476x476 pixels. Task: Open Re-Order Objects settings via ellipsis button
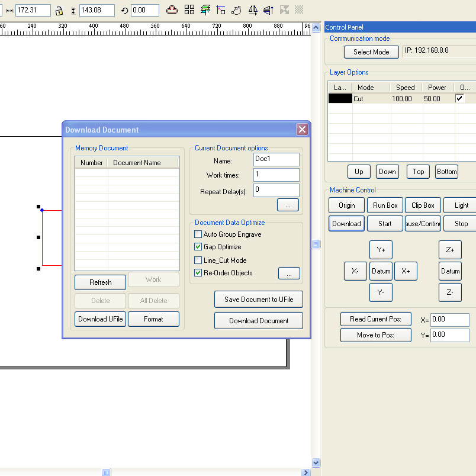coord(289,274)
